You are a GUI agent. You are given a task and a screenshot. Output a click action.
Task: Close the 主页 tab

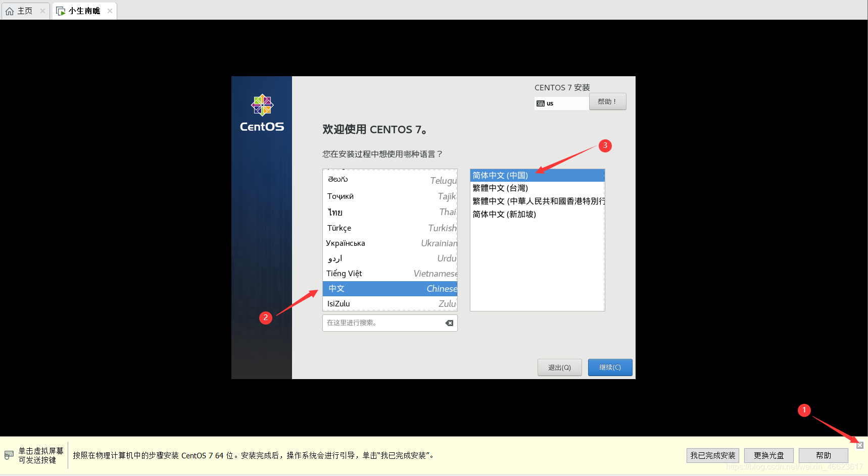(42, 11)
